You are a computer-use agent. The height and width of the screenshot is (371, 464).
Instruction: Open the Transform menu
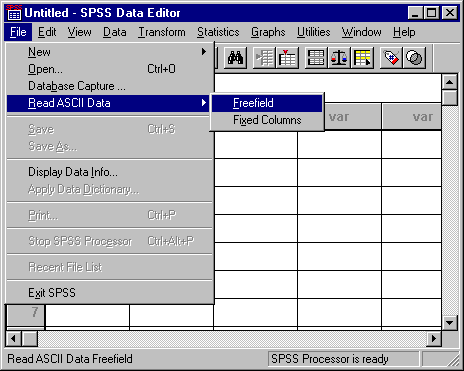(x=162, y=32)
